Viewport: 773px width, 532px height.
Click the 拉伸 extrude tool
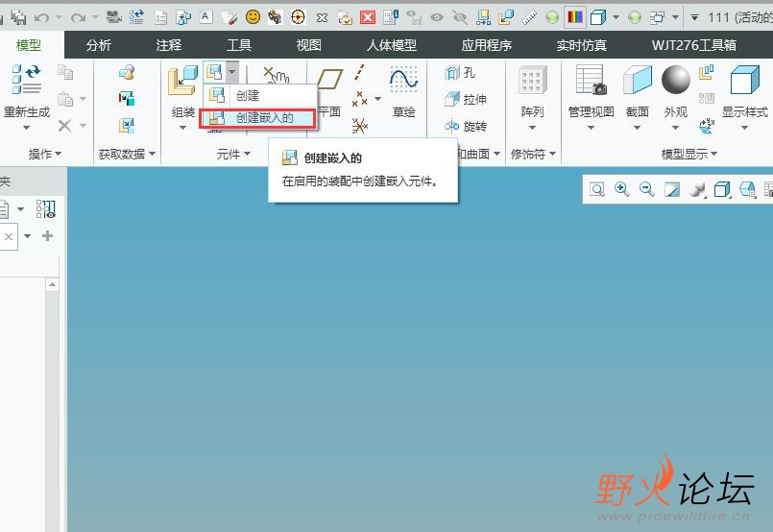466,100
